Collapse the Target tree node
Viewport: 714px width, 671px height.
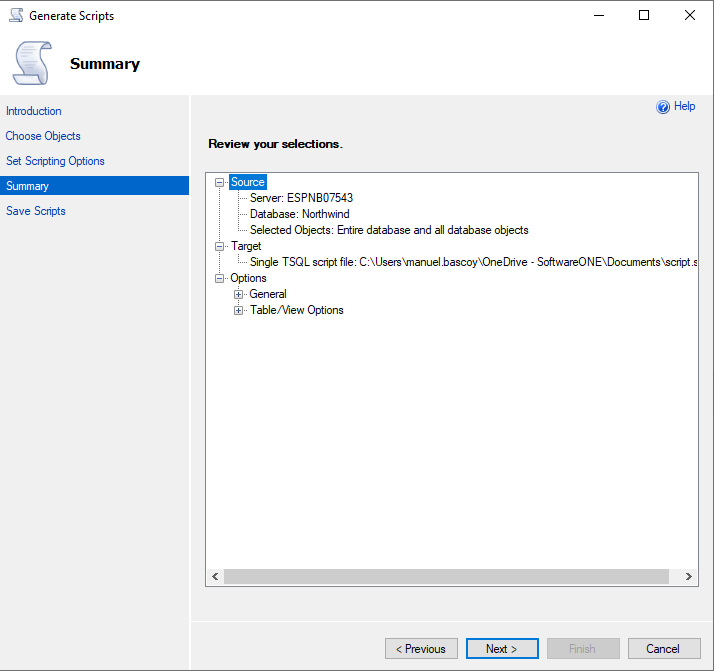click(220, 246)
